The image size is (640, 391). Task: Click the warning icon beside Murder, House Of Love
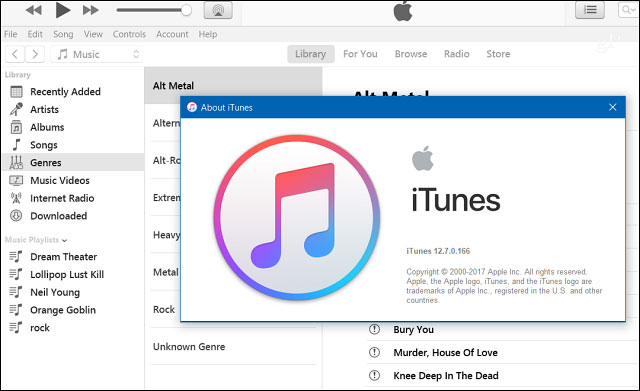[374, 352]
